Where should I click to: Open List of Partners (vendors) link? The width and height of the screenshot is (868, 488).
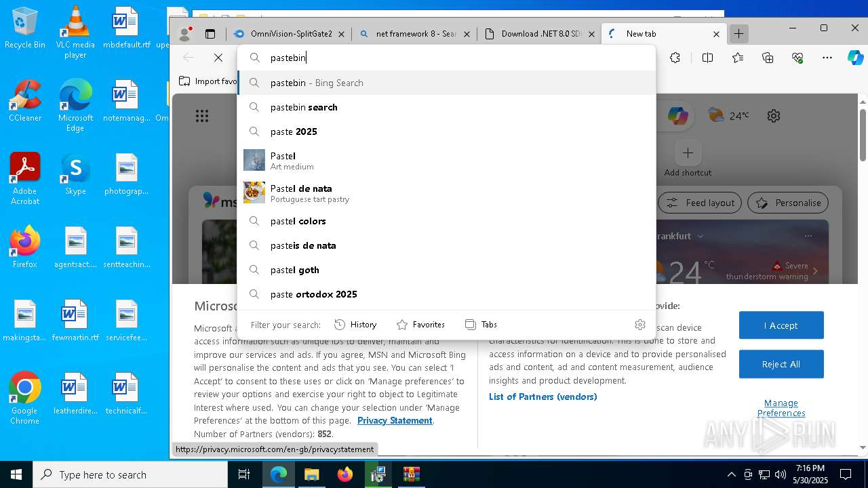point(543,396)
